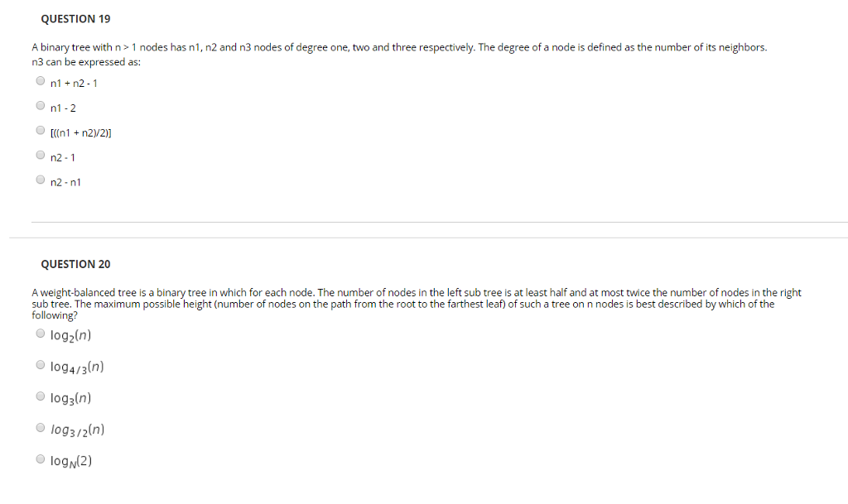
Task: Choose the log base N of 2 option
Action: click(41, 459)
